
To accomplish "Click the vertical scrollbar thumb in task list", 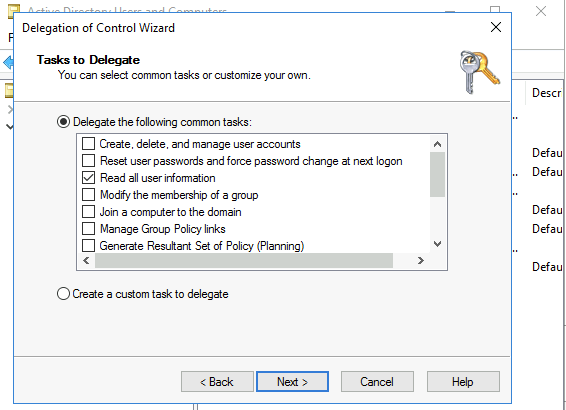I will point(437,175).
